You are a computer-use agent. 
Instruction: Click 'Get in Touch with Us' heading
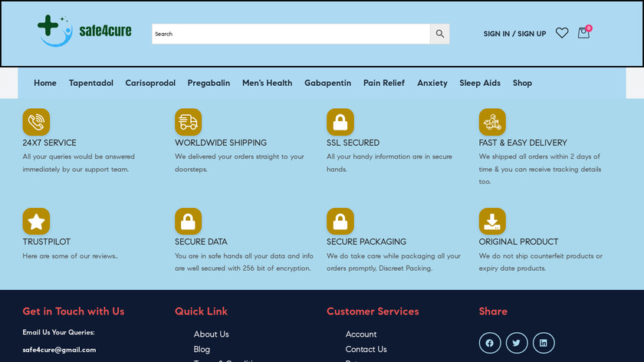coord(73,311)
